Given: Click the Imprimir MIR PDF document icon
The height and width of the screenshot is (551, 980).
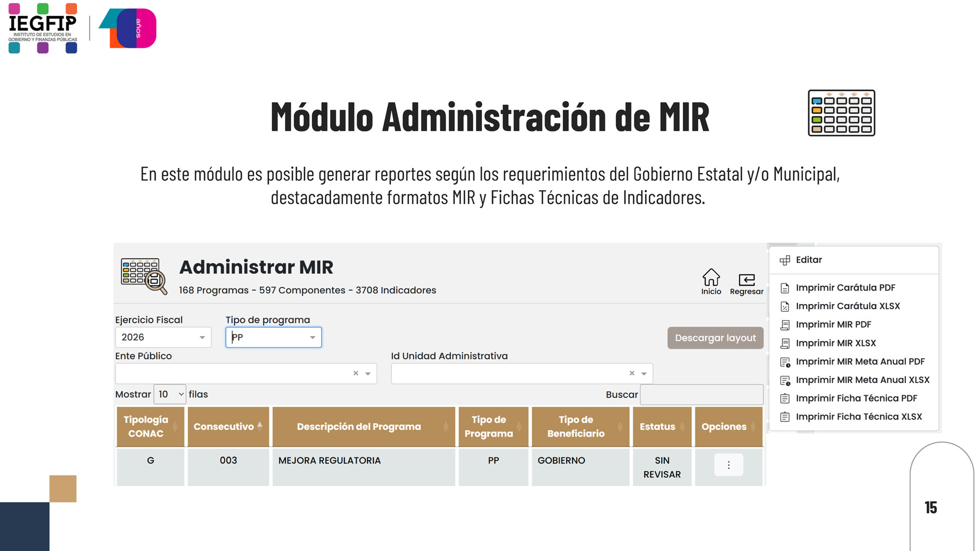Looking at the screenshot, I should 785,325.
